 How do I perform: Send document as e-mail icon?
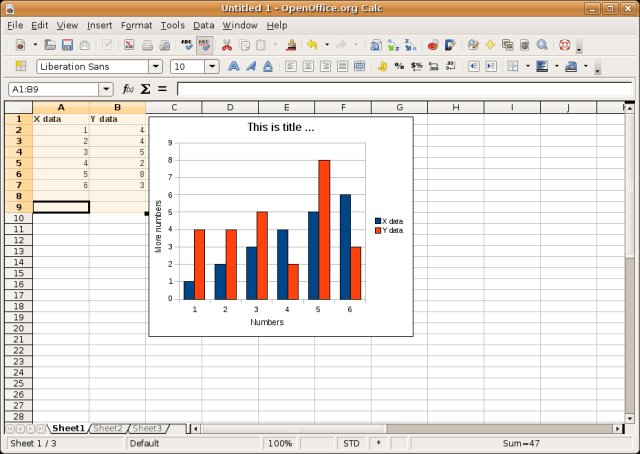click(84, 45)
